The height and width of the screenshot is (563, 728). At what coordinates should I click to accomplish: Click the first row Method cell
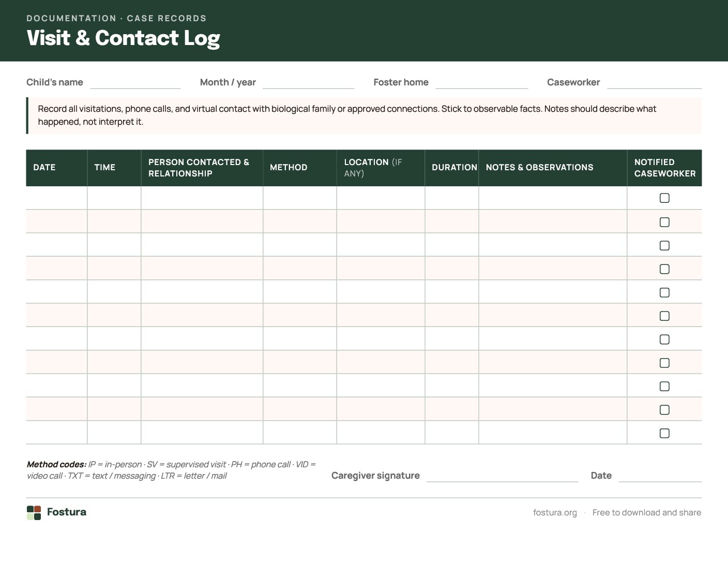[300, 198]
